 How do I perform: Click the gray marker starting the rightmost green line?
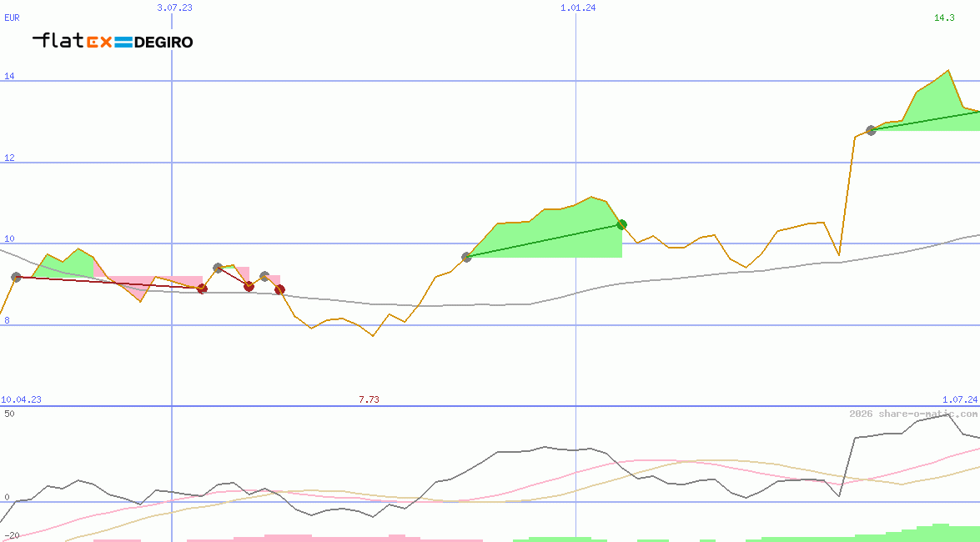pyautogui.click(x=871, y=130)
